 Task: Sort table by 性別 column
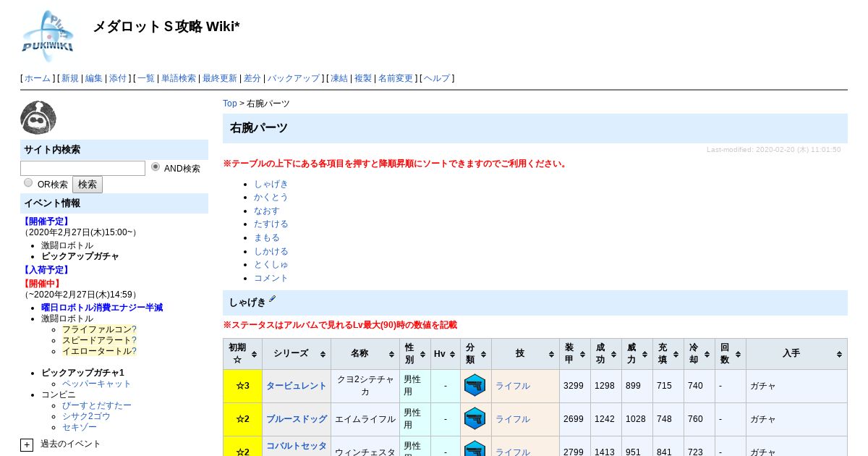pos(414,354)
